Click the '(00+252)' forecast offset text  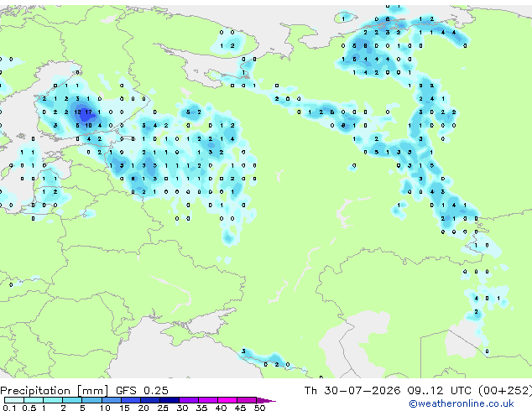coord(504,390)
